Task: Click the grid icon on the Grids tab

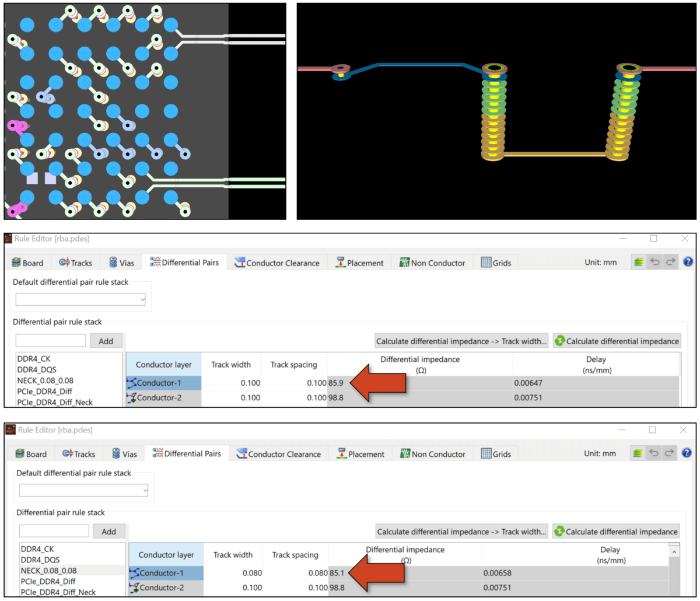Action: click(485, 262)
